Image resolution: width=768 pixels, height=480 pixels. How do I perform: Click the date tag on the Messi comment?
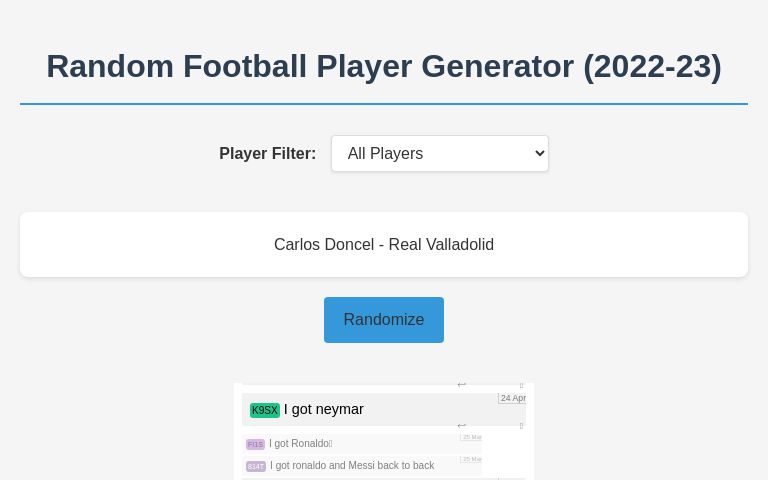[x=472, y=459]
